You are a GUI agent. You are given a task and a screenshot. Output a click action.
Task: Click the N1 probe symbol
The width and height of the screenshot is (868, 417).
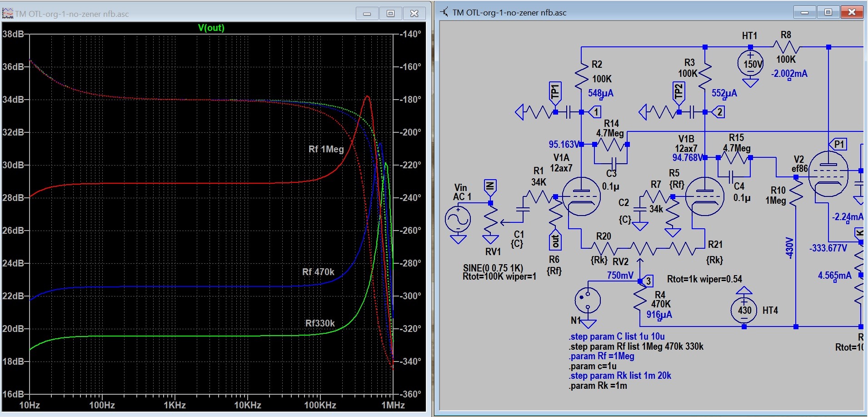tap(588, 300)
